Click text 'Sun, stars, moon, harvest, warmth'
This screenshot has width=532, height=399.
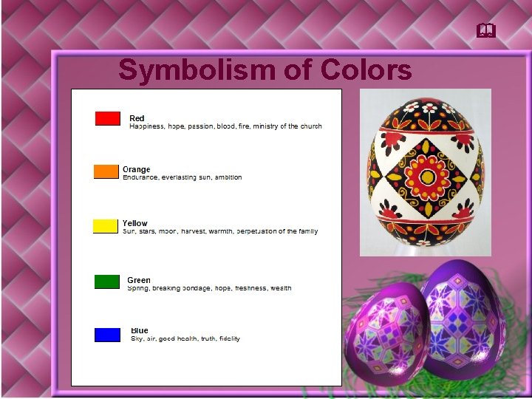point(178,231)
